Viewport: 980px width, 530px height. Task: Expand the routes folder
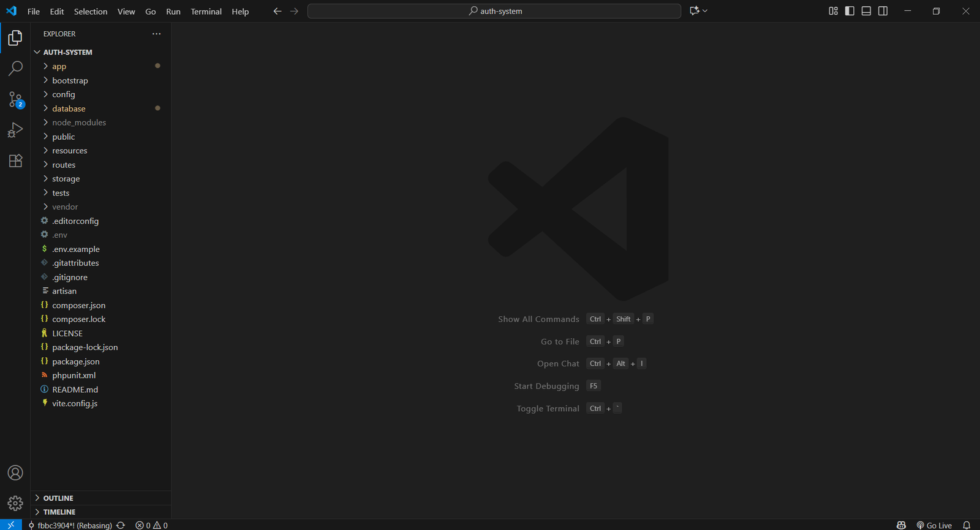64,165
